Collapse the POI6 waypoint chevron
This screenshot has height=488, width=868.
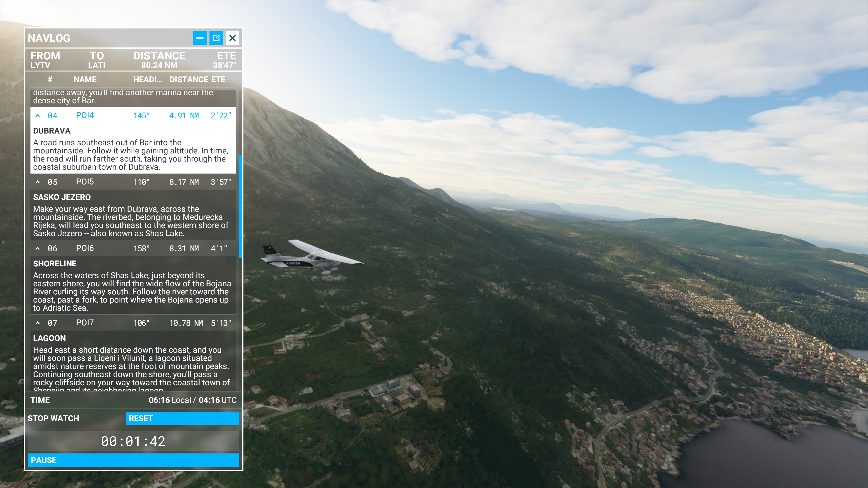38,248
